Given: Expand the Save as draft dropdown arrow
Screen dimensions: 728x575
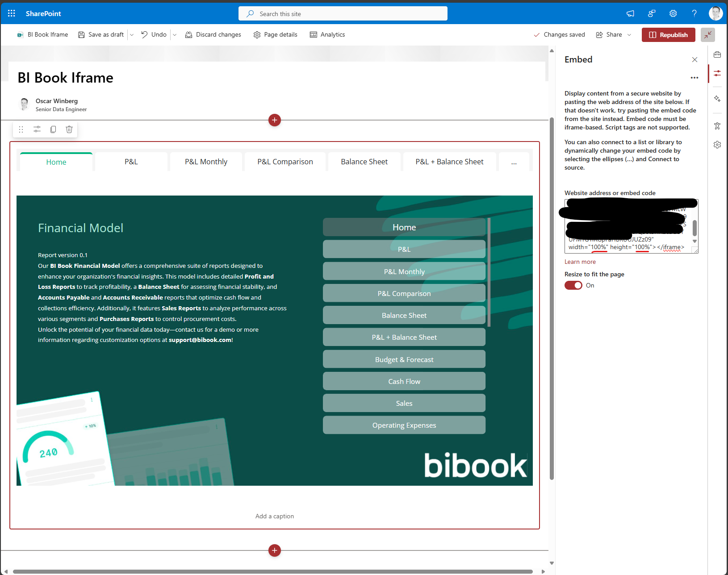Looking at the screenshot, I should coord(132,35).
